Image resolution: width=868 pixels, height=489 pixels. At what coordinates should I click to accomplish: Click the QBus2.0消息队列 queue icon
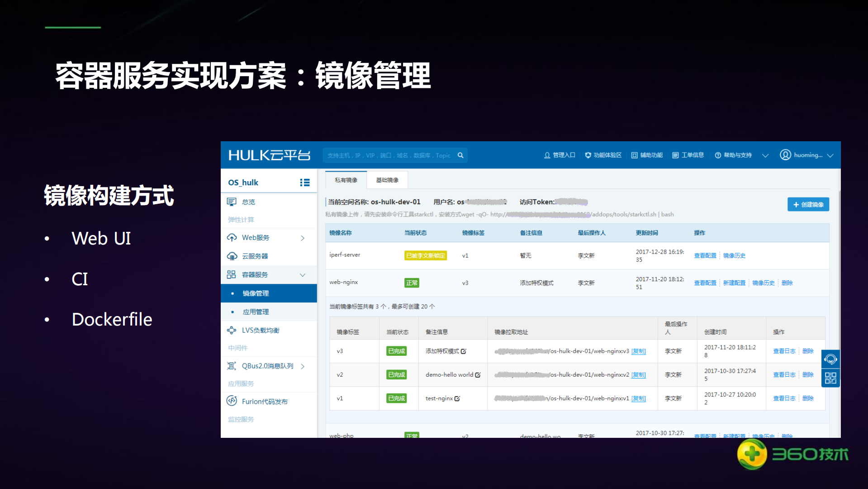click(232, 366)
